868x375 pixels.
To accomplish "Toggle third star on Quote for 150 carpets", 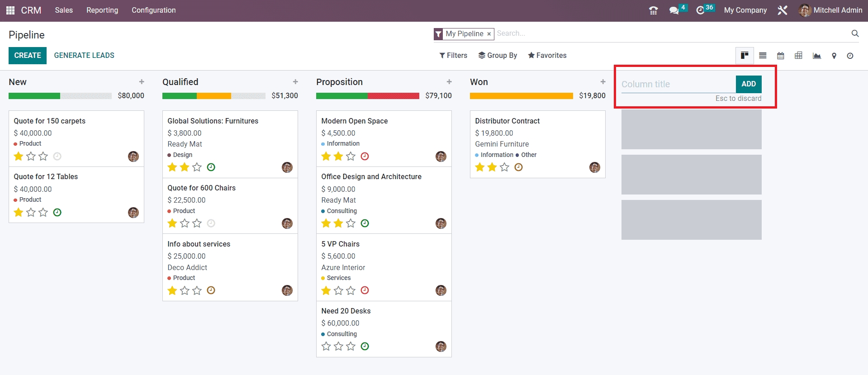I will pyautogui.click(x=43, y=157).
